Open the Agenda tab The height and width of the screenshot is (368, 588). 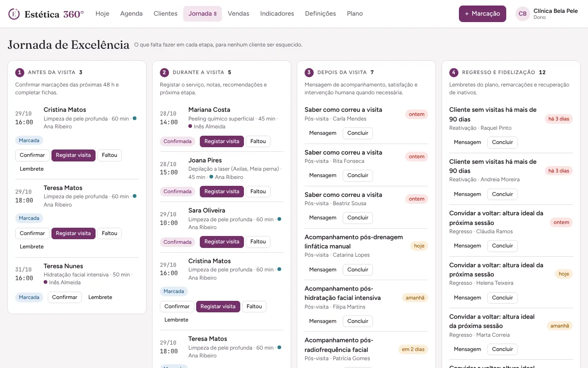131,14
